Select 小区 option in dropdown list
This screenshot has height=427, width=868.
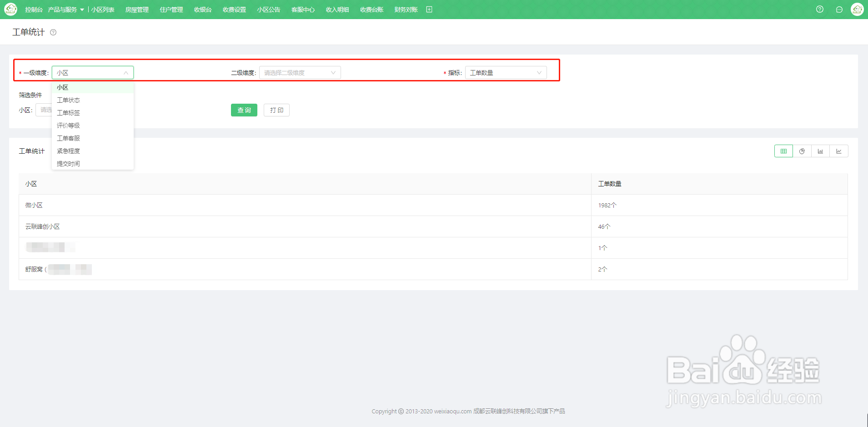pos(93,87)
